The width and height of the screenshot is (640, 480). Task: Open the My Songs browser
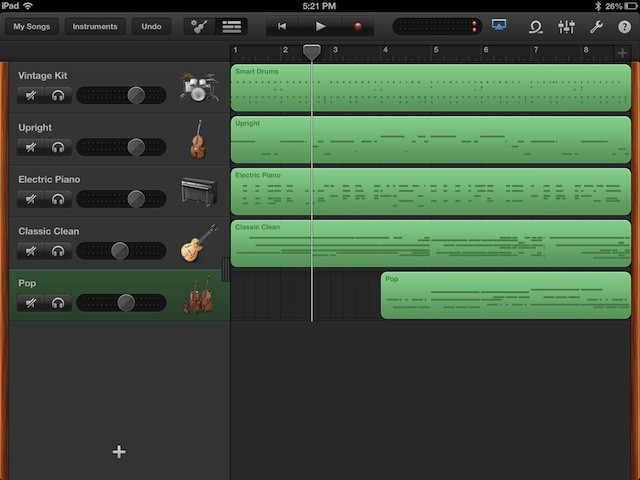pos(31,27)
